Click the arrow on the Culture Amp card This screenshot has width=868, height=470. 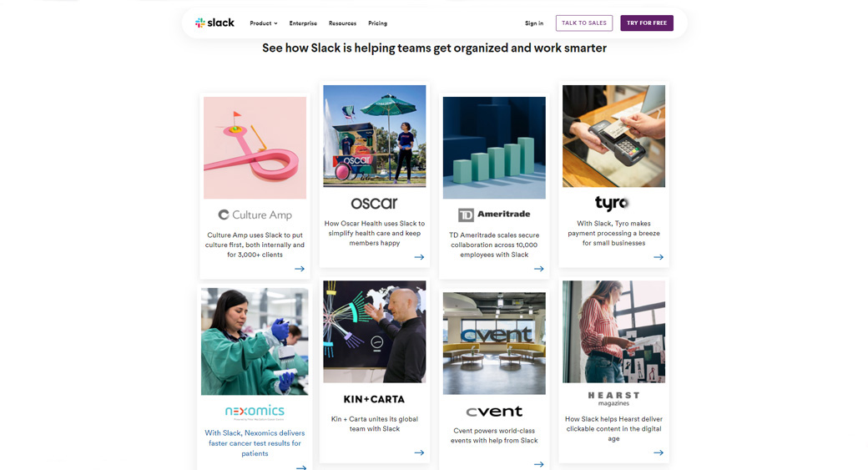[x=300, y=269]
